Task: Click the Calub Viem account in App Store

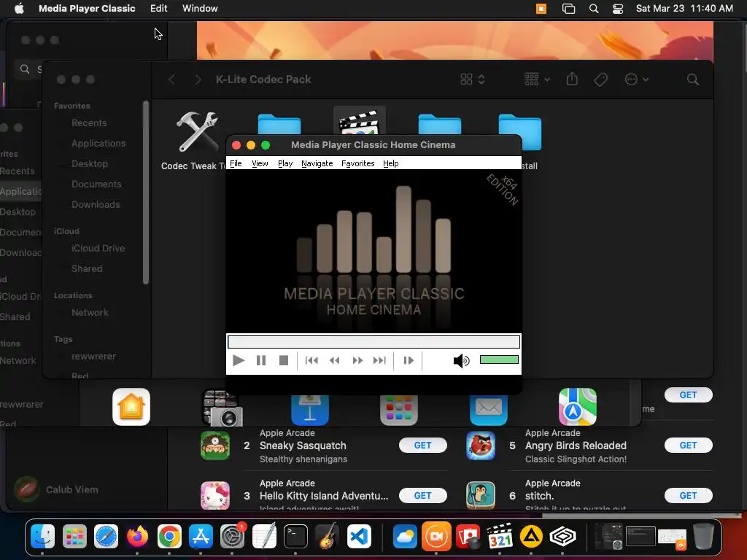Action: point(56,489)
